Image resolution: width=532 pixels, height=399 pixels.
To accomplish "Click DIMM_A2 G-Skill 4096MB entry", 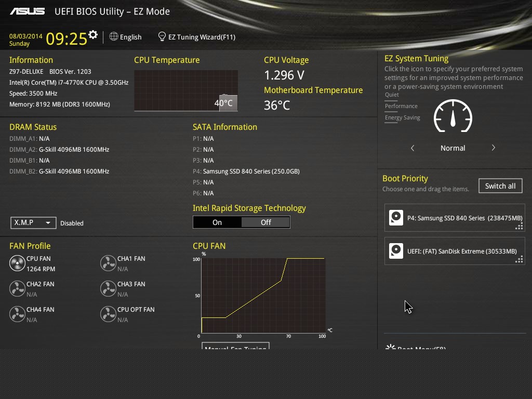I will click(59, 150).
